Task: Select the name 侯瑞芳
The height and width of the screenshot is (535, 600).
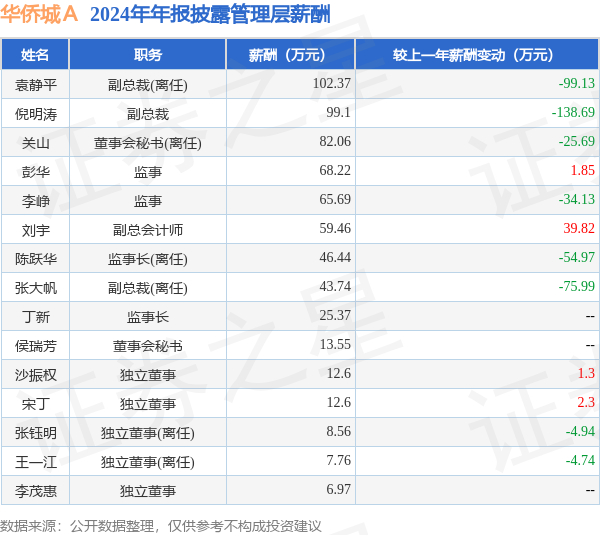Action: point(36,346)
